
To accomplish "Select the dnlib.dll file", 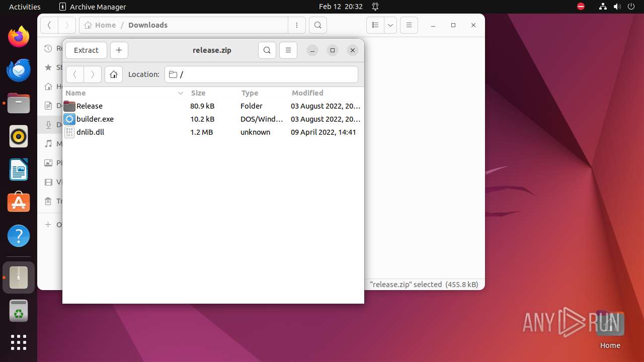I will 213,132.
